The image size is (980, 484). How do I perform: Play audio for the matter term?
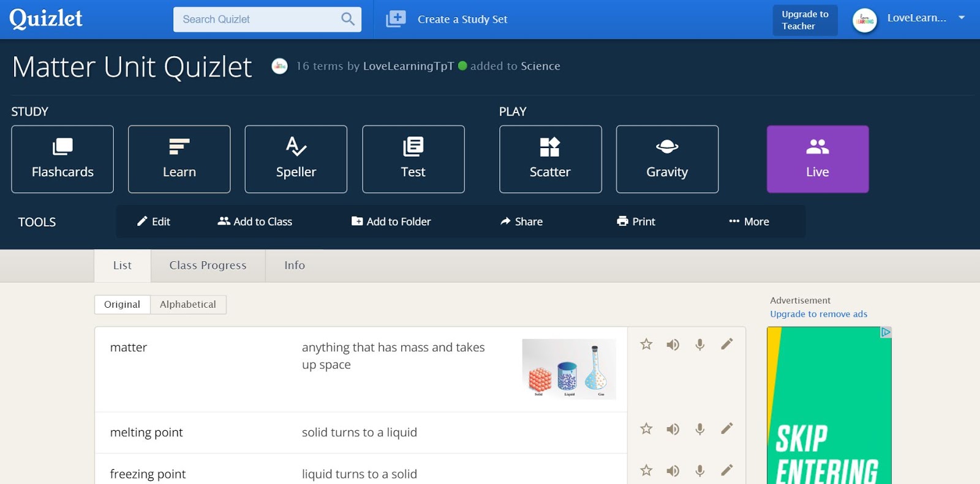(x=673, y=344)
